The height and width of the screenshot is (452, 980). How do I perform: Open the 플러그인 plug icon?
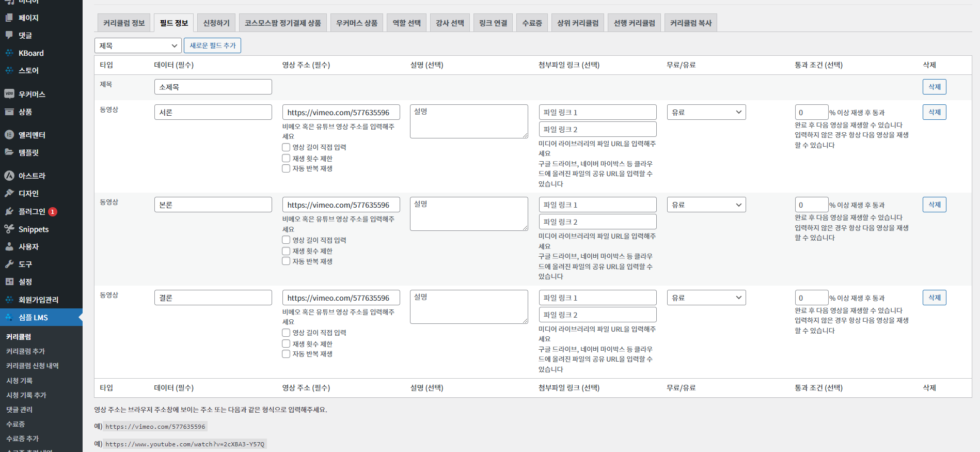[9, 211]
